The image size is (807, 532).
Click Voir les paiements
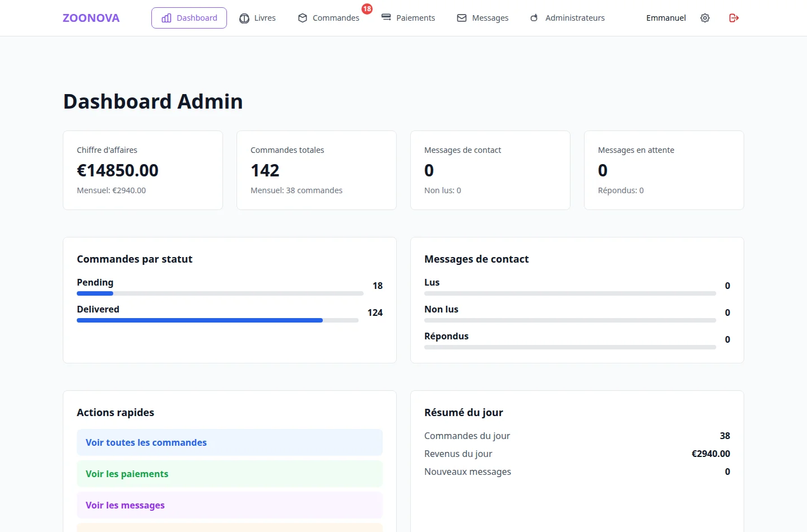point(230,474)
